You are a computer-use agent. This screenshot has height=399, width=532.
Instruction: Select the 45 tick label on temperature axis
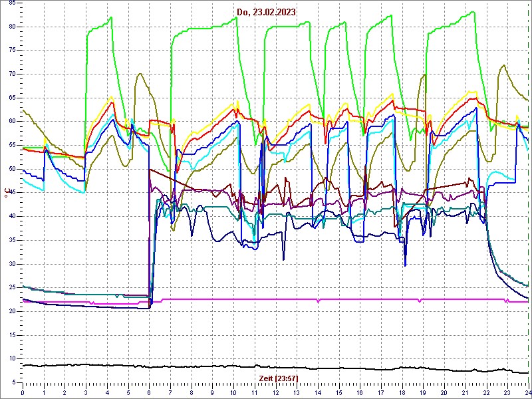[12, 193]
